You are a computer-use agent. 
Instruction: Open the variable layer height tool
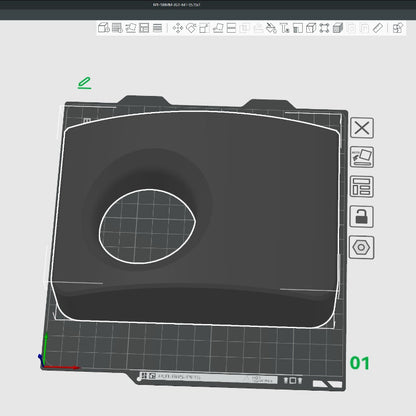pos(157,28)
